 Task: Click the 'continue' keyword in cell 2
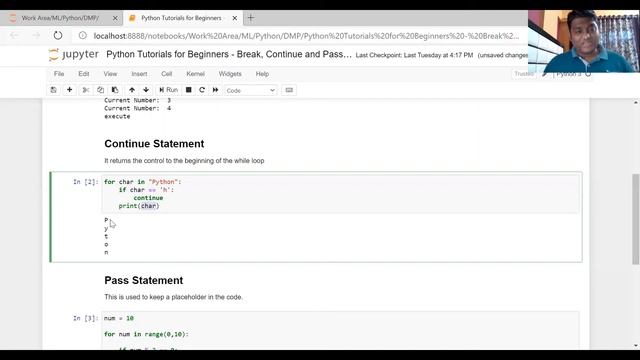point(148,198)
